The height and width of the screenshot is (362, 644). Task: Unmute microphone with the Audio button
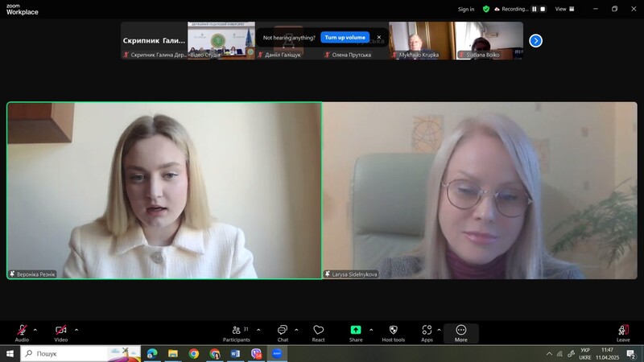pyautogui.click(x=22, y=333)
